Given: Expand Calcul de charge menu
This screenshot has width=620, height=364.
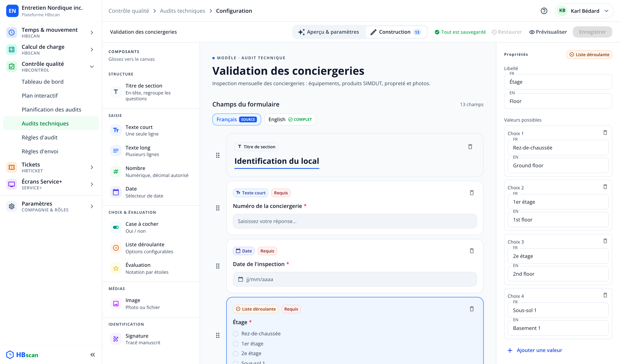Looking at the screenshot, I should tap(92, 49).
